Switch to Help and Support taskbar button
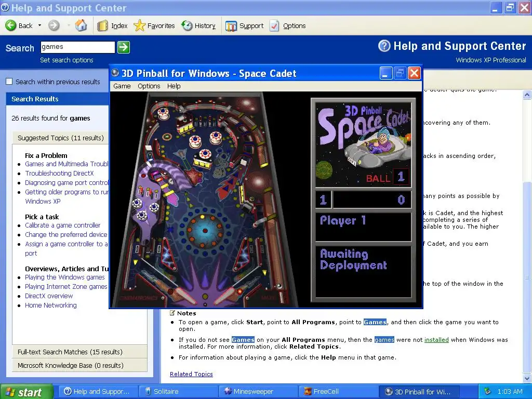This screenshot has height=399, width=532. pyautogui.click(x=98, y=392)
